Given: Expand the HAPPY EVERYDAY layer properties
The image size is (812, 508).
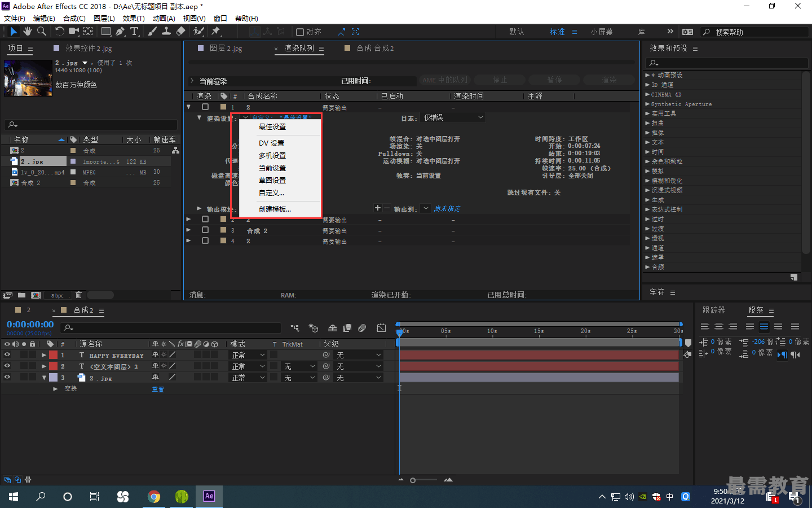Looking at the screenshot, I should [44, 355].
